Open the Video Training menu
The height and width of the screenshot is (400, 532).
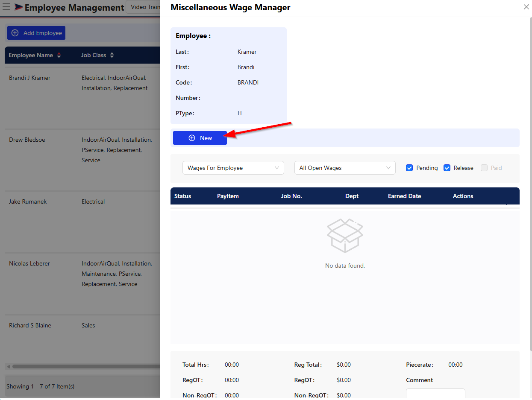pos(143,7)
